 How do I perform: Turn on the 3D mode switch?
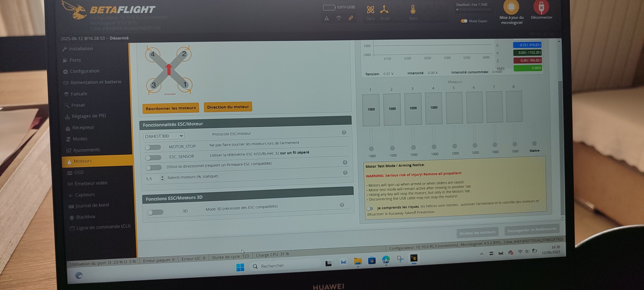point(155,213)
